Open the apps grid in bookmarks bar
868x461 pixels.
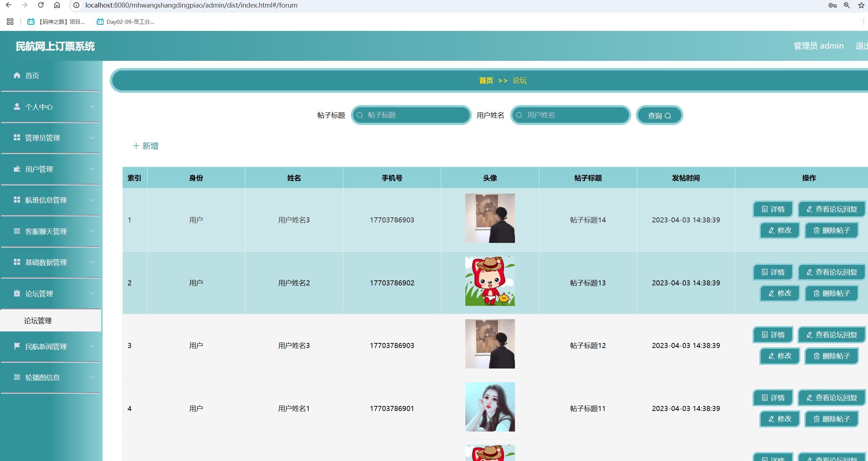10,22
